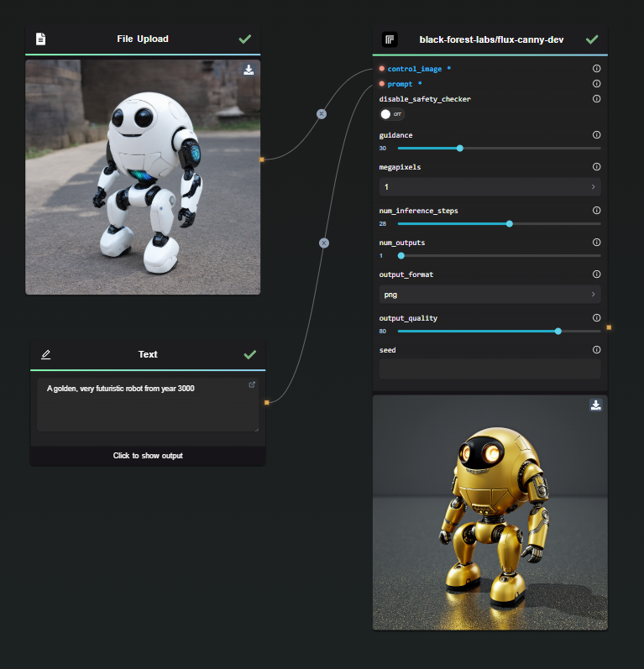Show info for num_inference_steps
This screenshot has width=644, height=669.
click(597, 211)
